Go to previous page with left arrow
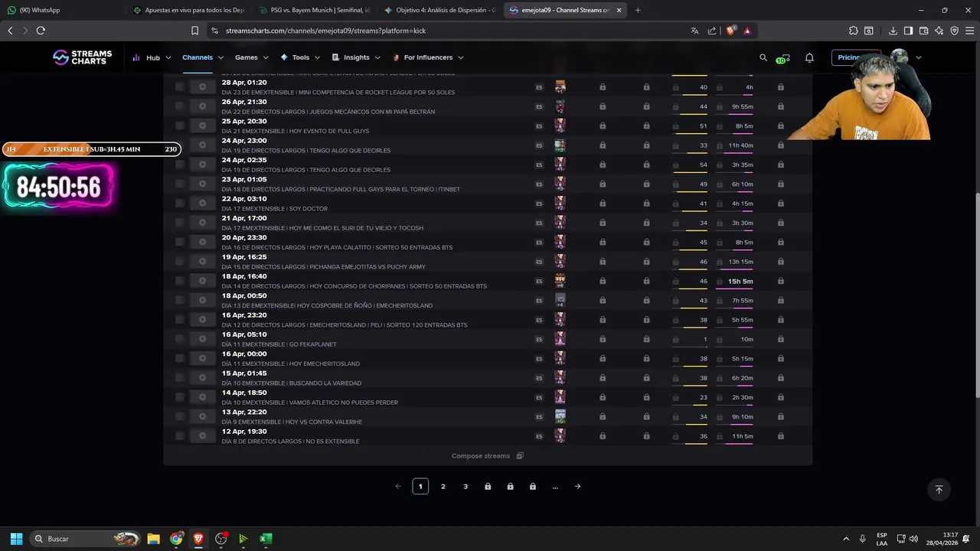Screen dimensions: 980x551 398,487
